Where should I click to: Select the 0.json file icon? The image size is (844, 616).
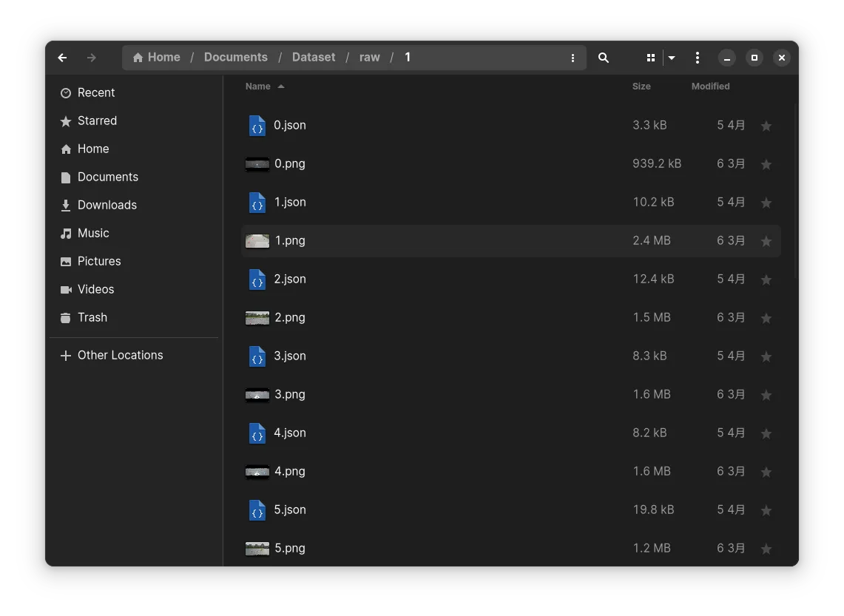coord(257,126)
